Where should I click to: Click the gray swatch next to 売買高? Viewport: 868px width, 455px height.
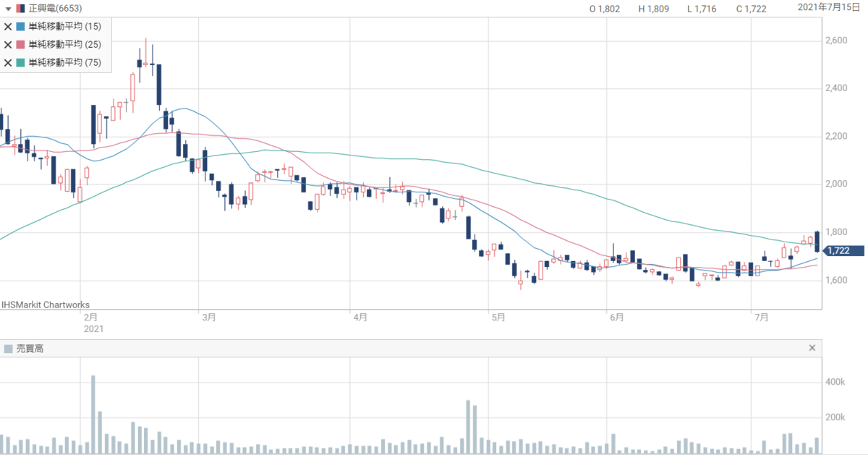(x=8, y=349)
